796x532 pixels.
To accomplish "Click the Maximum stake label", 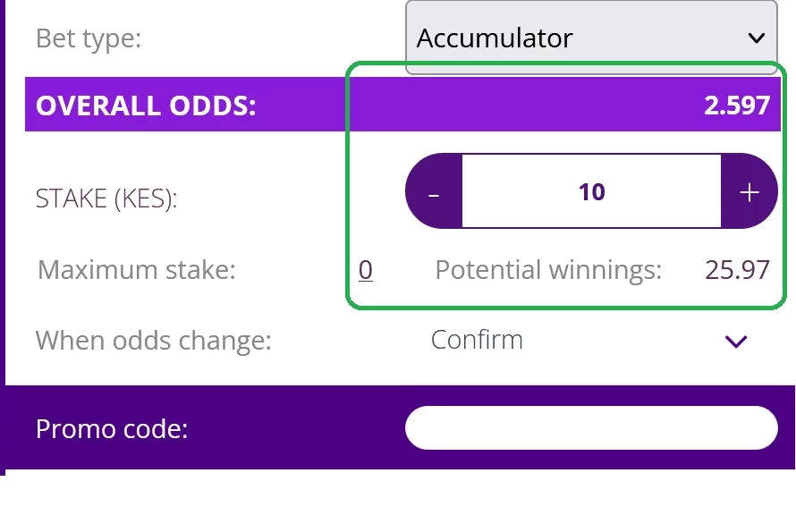I will click(137, 269).
